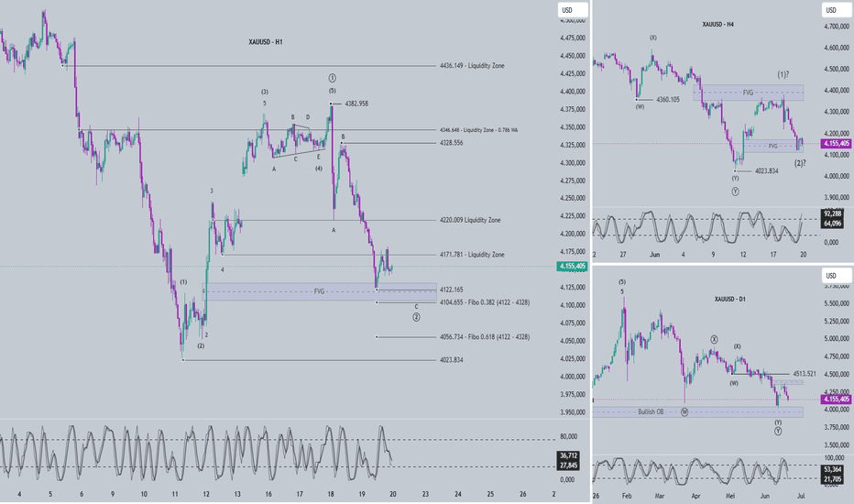Open the USD currency selector on H1 chart

[573, 10]
